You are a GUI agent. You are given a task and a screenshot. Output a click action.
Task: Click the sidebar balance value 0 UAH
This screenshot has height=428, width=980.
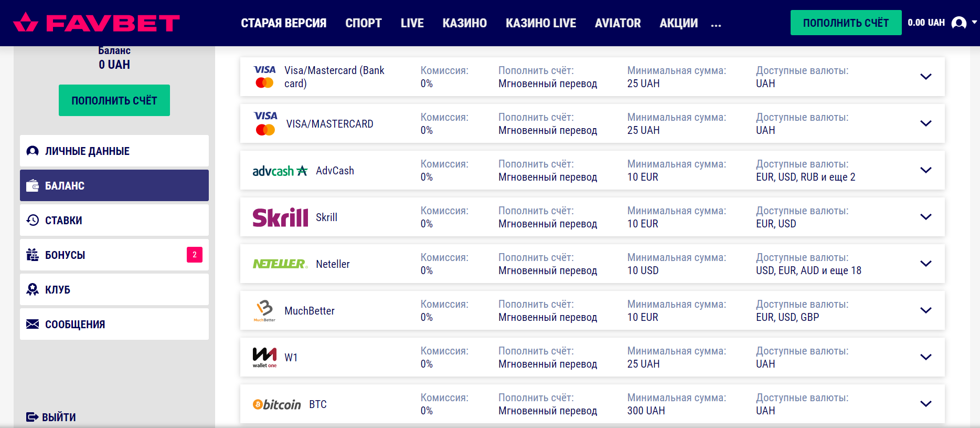coord(114,65)
